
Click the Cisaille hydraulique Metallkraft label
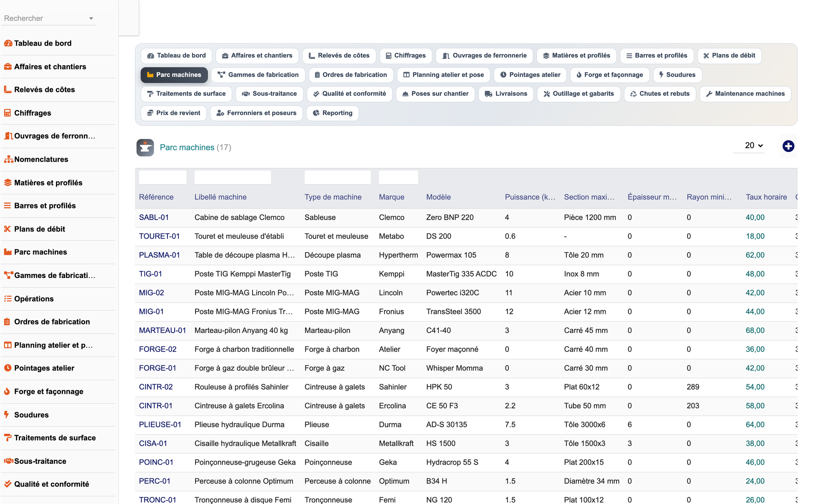click(245, 443)
